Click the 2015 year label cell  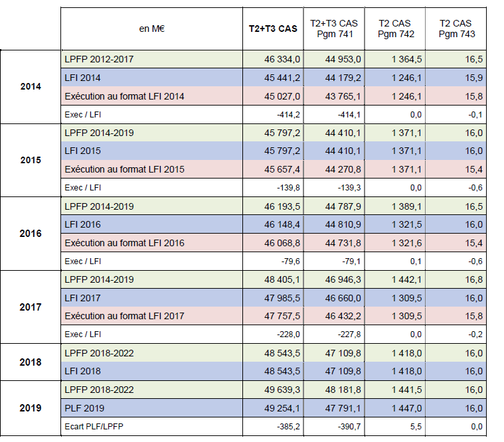pos(31,160)
